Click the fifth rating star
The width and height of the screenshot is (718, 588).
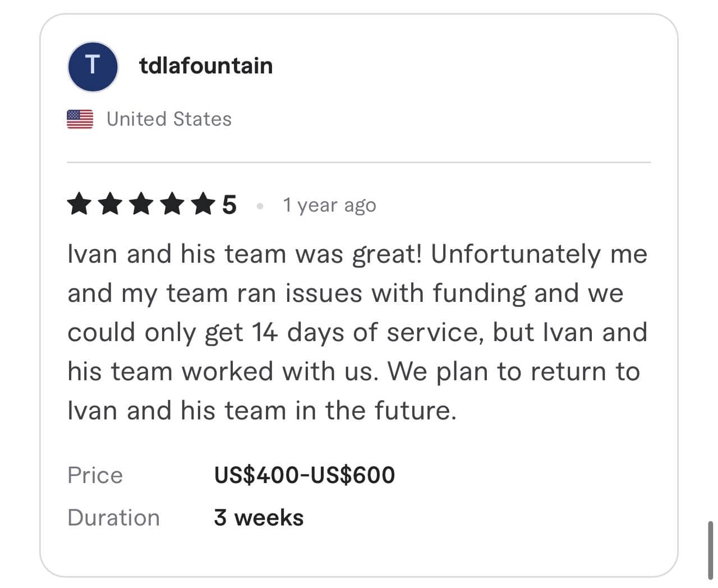coord(202,204)
